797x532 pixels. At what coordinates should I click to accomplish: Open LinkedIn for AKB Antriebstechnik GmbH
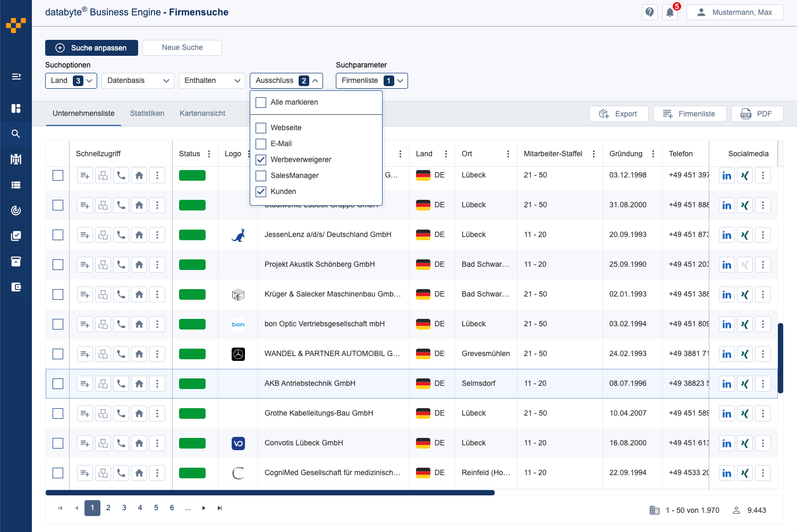(x=727, y=384)
